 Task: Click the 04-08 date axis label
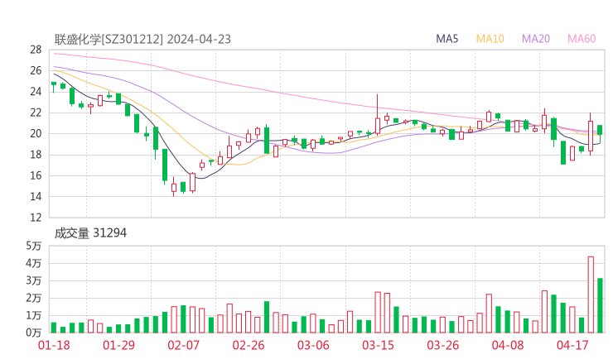[x=508, y=345]
